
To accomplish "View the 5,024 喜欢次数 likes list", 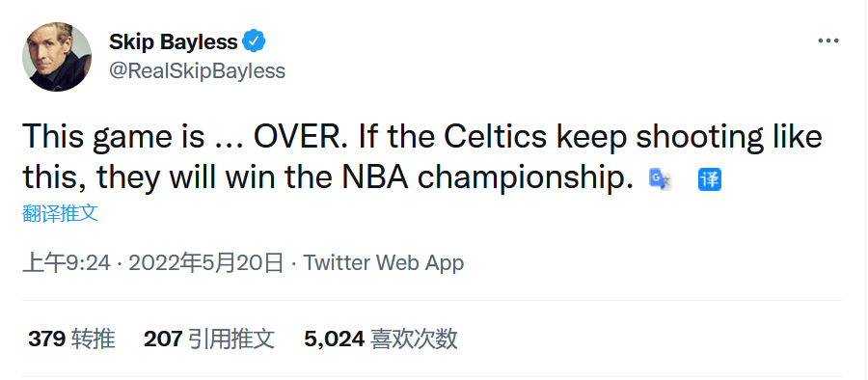I will pyautogui.click(x=381, y=339).
